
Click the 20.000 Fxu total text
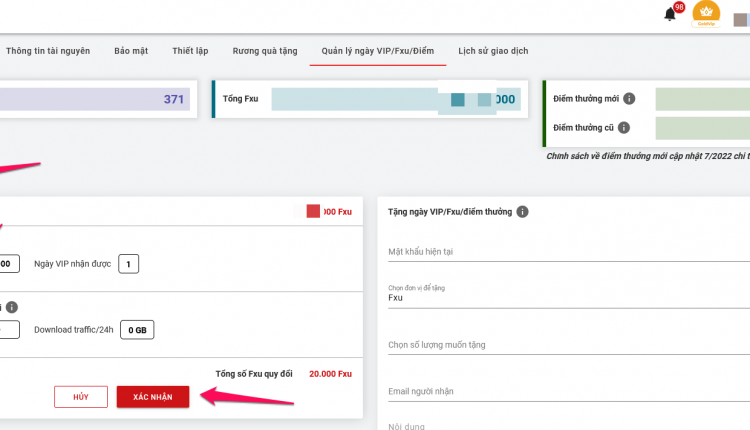pyautogui.click(x=331, y=374)
